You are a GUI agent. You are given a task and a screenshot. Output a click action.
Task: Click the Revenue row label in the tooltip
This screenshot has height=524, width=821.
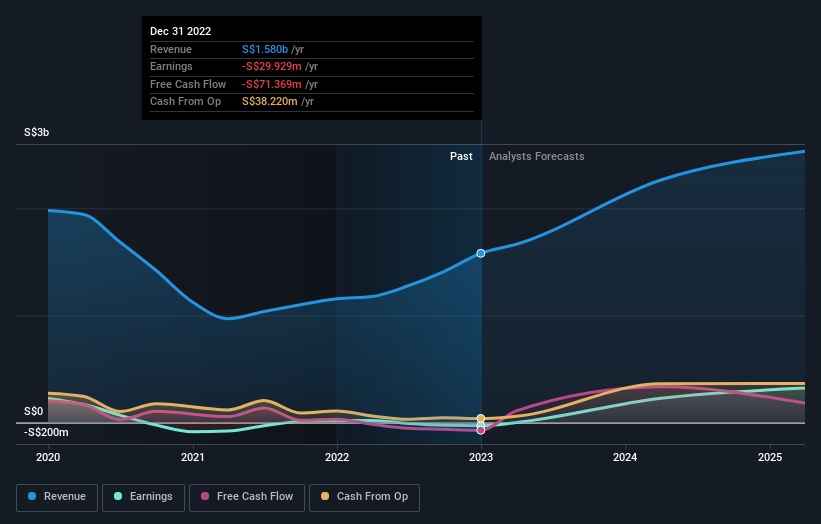point(171,49)
